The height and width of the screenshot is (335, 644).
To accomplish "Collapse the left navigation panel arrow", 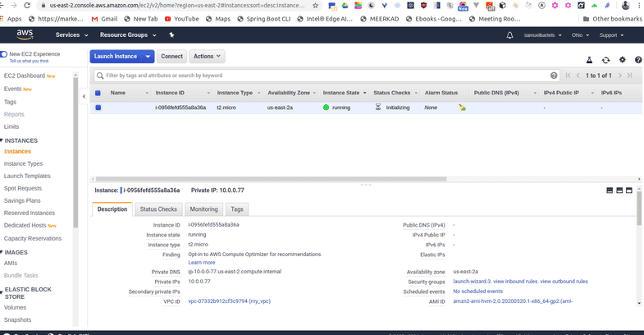I will 84,97.
